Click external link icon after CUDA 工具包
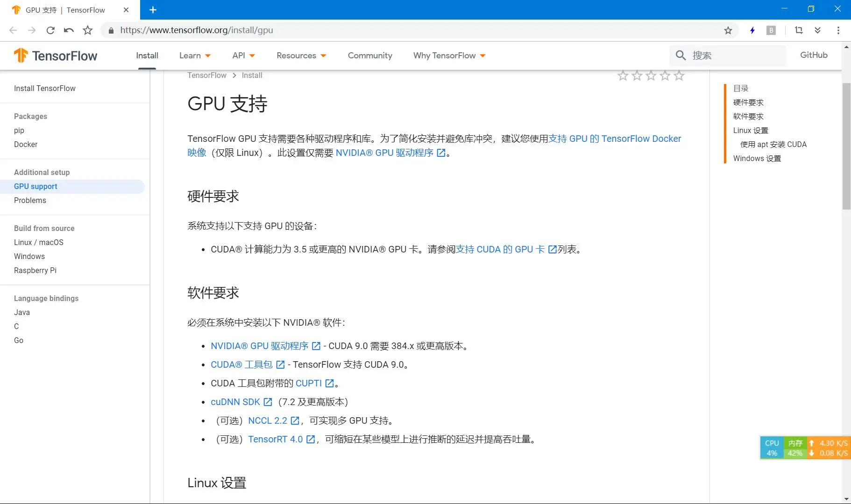Viewport: 851px width, 504px height. [x=280, y=365]
